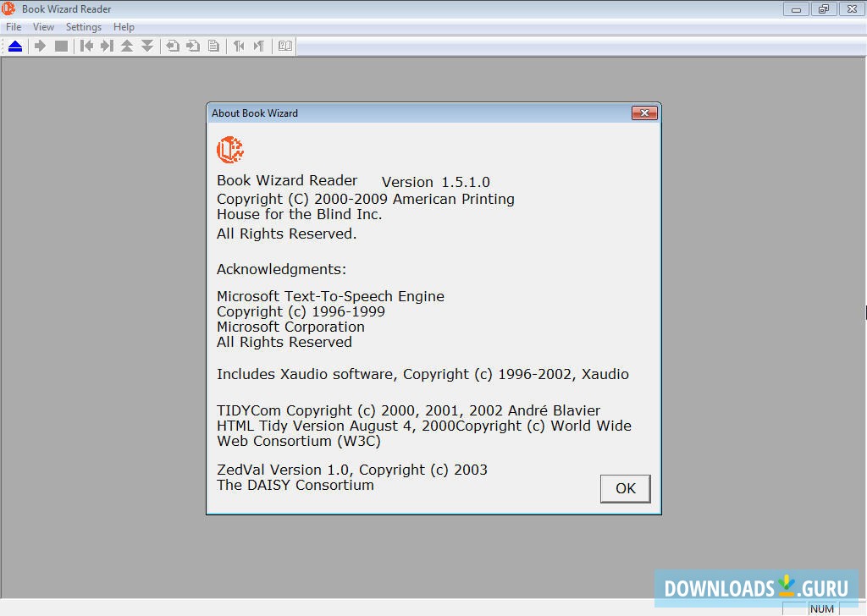Click the 'Includes Xaudio software' line
The image size is (867, 616).
click(423, 375)
